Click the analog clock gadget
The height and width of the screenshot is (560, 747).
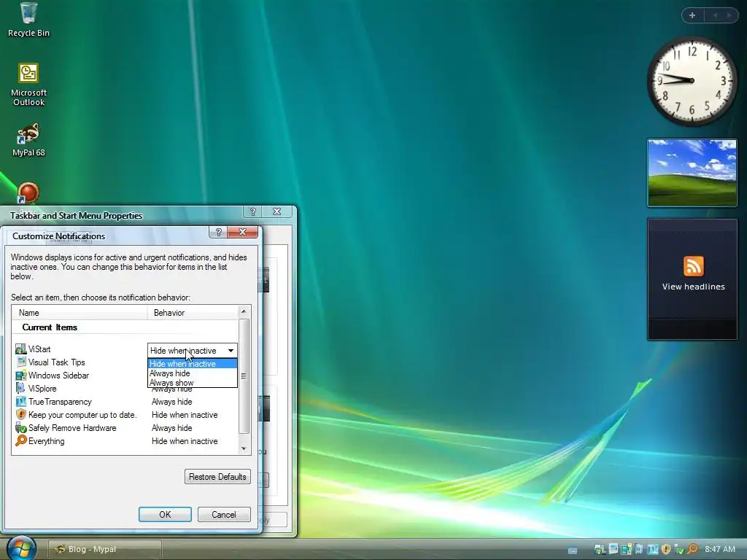[x=692, y=81]
